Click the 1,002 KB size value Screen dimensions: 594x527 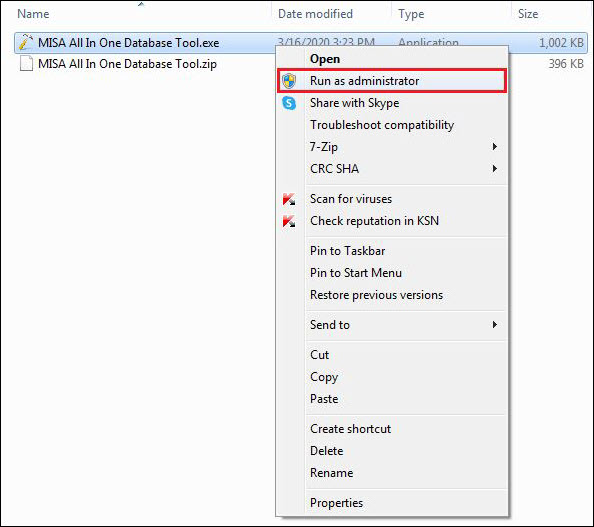[x=561, y=43]
